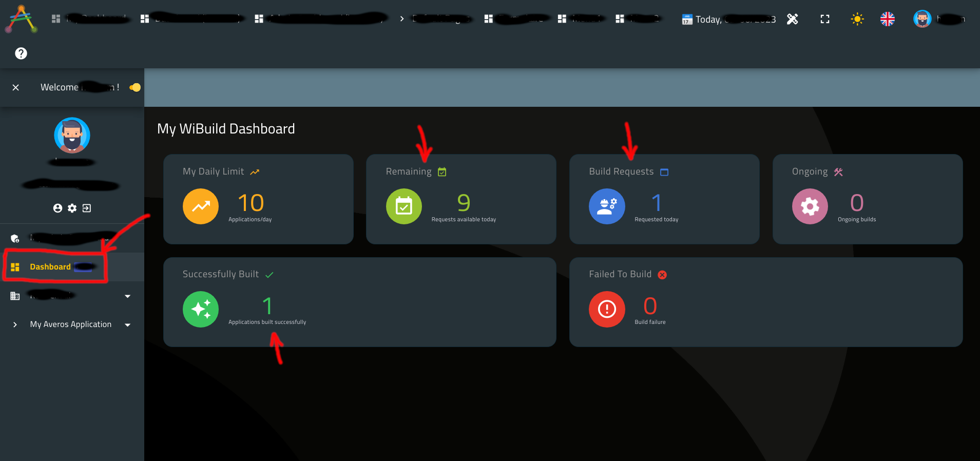Close the sidebar with X icon
Screen dimensions: 980x461
coord(16,87)
